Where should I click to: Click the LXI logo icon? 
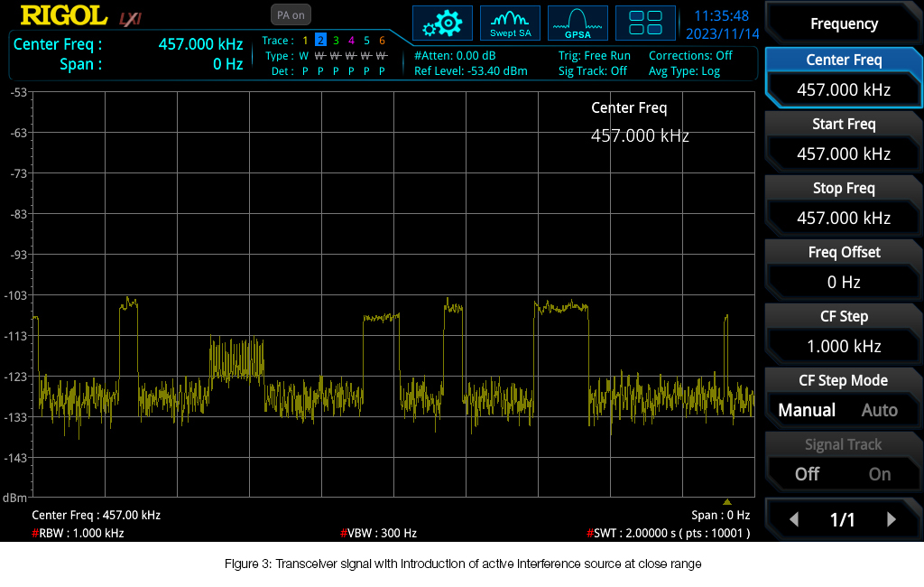point(130,19)
